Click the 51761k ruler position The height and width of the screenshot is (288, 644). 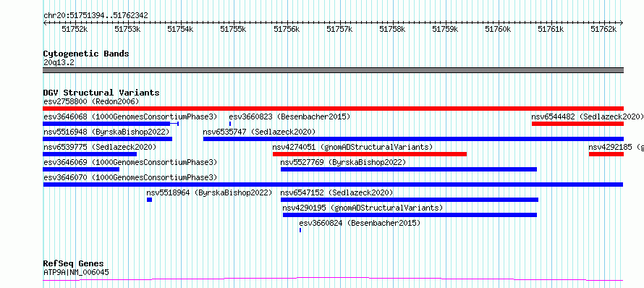551,29
